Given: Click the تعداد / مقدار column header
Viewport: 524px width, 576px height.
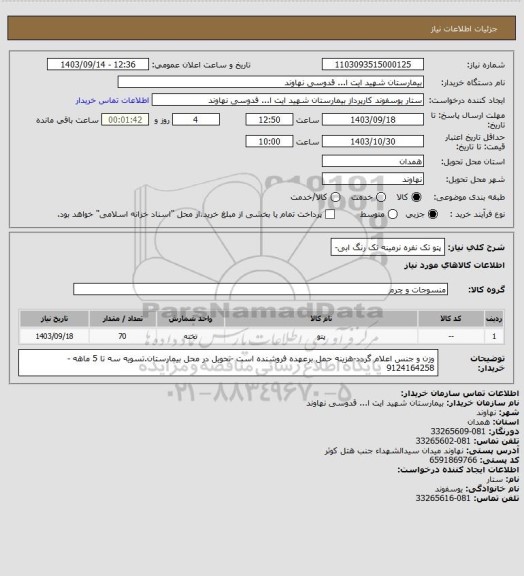Looking at the screenshot, I should coord(123,318).
